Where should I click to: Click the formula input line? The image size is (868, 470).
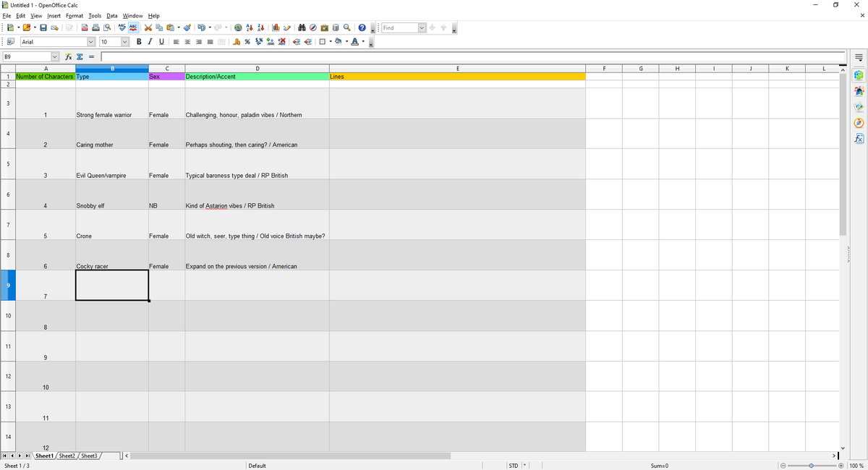(473, 56)
